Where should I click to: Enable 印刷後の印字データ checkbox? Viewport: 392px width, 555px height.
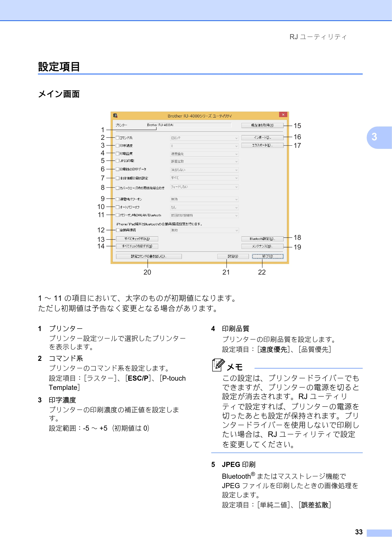pyautogui.click(x=118, y=169)
